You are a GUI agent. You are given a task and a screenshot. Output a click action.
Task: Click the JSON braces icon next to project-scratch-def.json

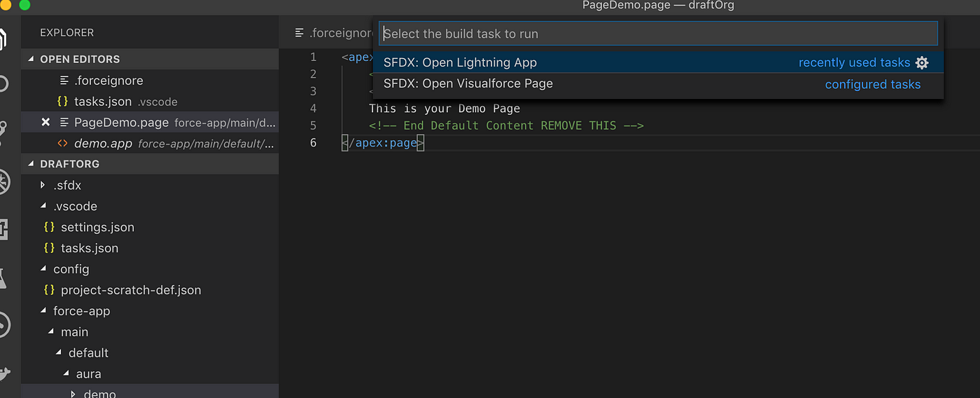click(49, 290)
